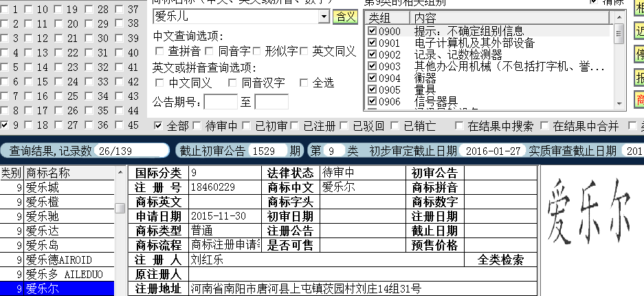
Task: Uncheck group 0905 量具
Action: [372, 89]
